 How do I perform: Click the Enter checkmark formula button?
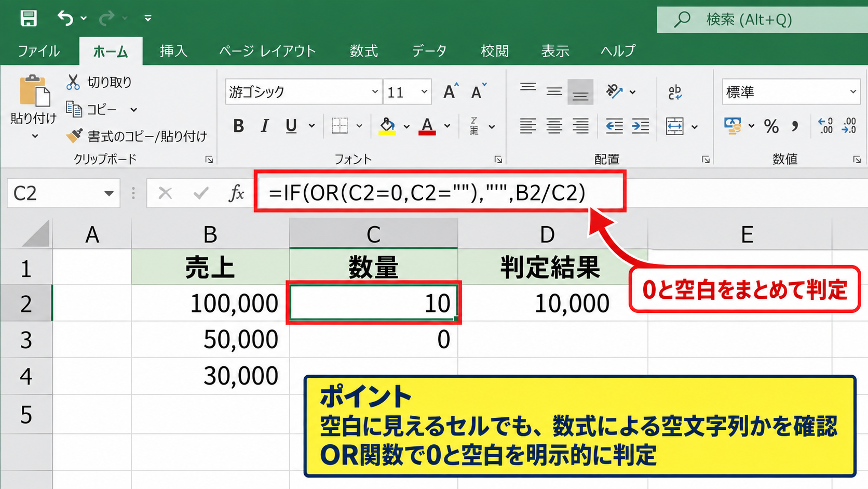201,193
